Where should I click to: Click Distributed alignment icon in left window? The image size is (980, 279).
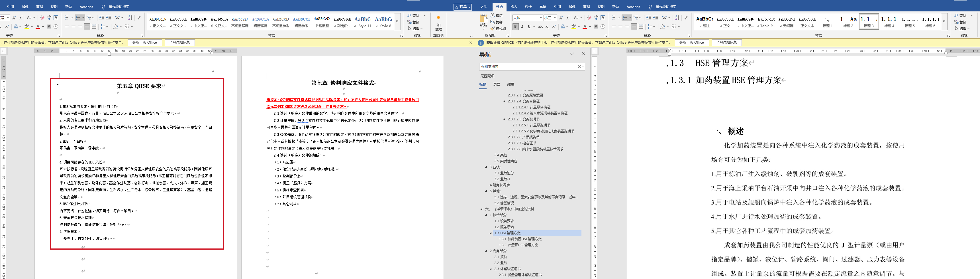pos(94,27)
